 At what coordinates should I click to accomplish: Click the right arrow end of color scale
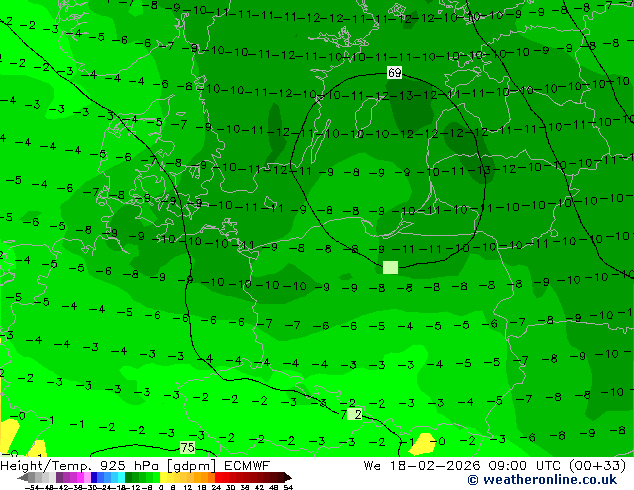[x=288, y=477]
